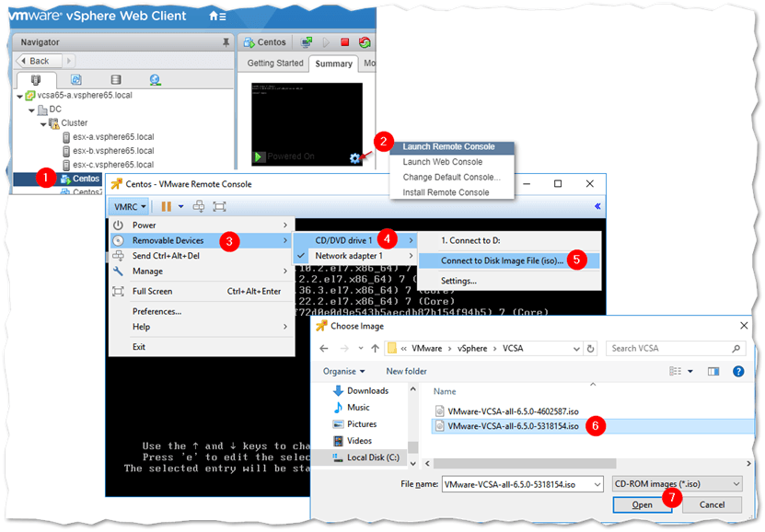765x532 pixels.
Task: Open CD/DVD drive 1 submenu
Action: pyautogui.click(x=354, y=240)
